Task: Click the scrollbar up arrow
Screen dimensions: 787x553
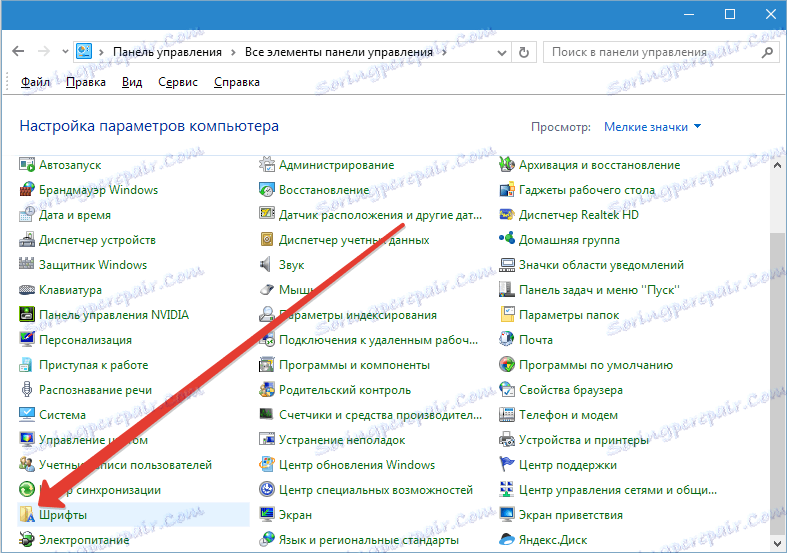Action: [777, 165]
